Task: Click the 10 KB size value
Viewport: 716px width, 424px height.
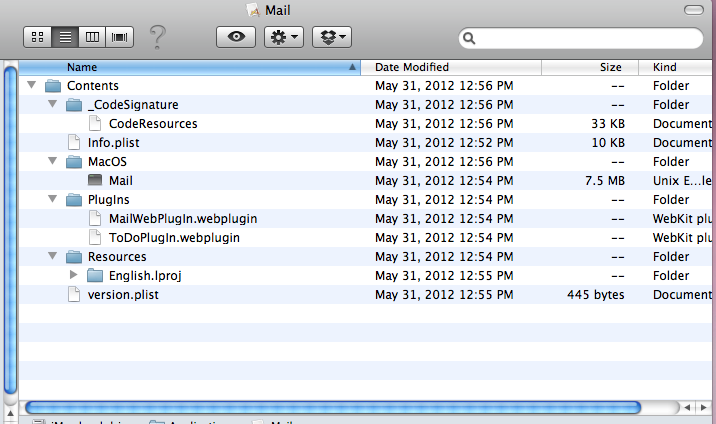Action: [608, 143]
